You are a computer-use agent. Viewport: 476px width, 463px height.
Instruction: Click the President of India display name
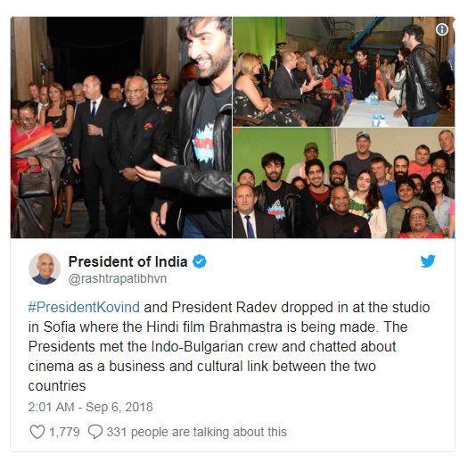tap(127, 261)
